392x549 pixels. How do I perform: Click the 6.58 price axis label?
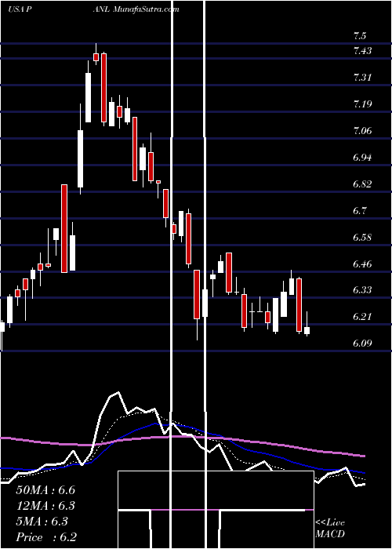tap(362, 237)
